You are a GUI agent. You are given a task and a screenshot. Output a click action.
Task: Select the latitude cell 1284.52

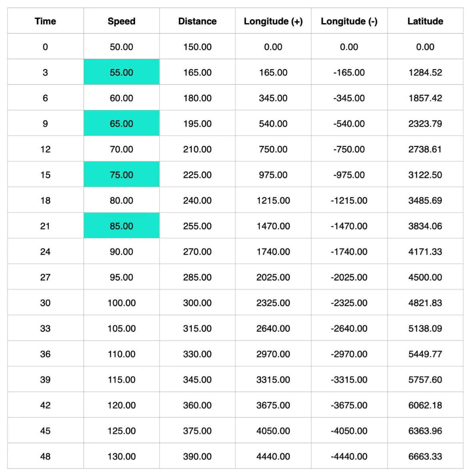[x=425, y=72]
